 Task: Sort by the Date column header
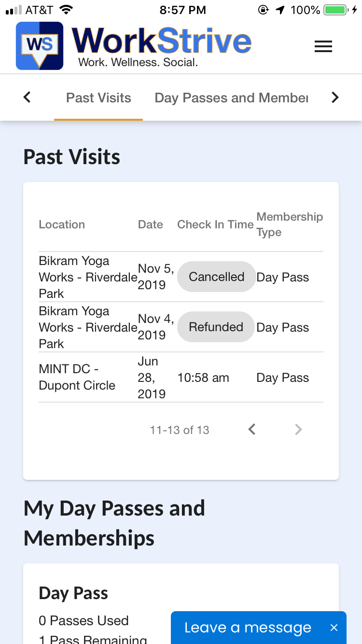coord(151,224)
